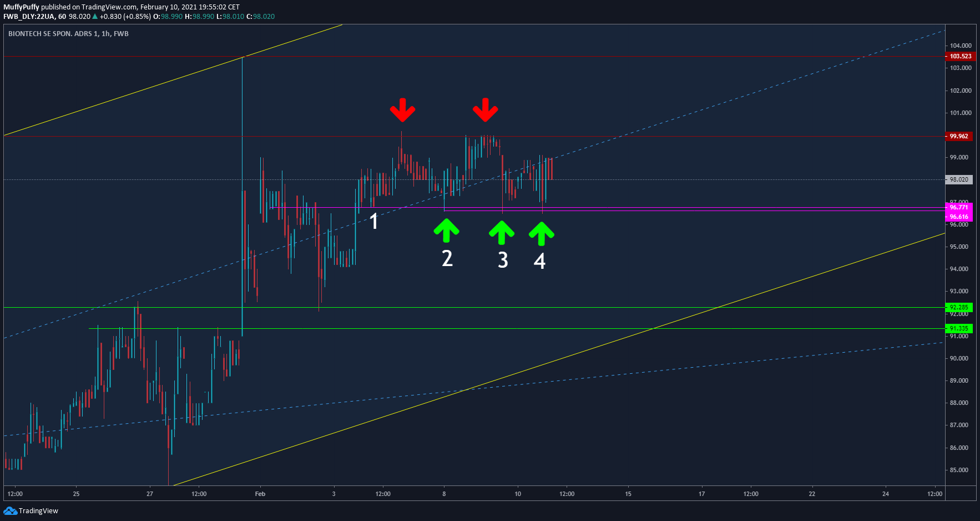The height and width of the screenshot is (521, 980).
Task: Click the 27 date label on the time axis
Action: click(x=150, y=494)
